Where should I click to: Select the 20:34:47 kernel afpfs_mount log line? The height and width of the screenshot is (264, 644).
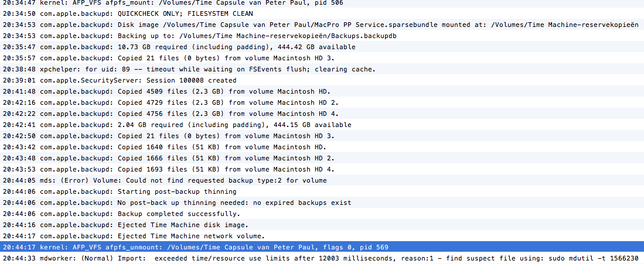(x=322, y=3)
